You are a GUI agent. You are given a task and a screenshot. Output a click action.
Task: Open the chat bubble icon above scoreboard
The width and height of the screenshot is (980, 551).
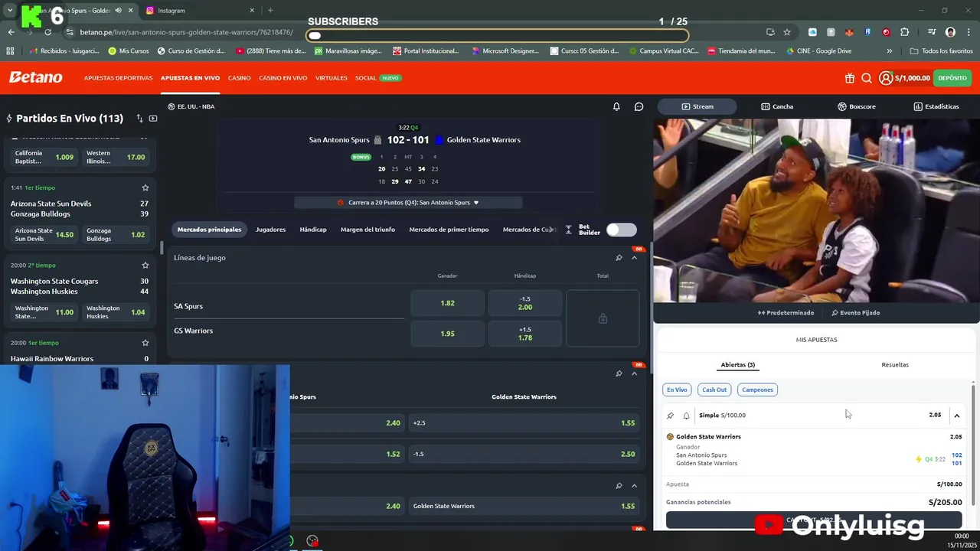[639, 106]
